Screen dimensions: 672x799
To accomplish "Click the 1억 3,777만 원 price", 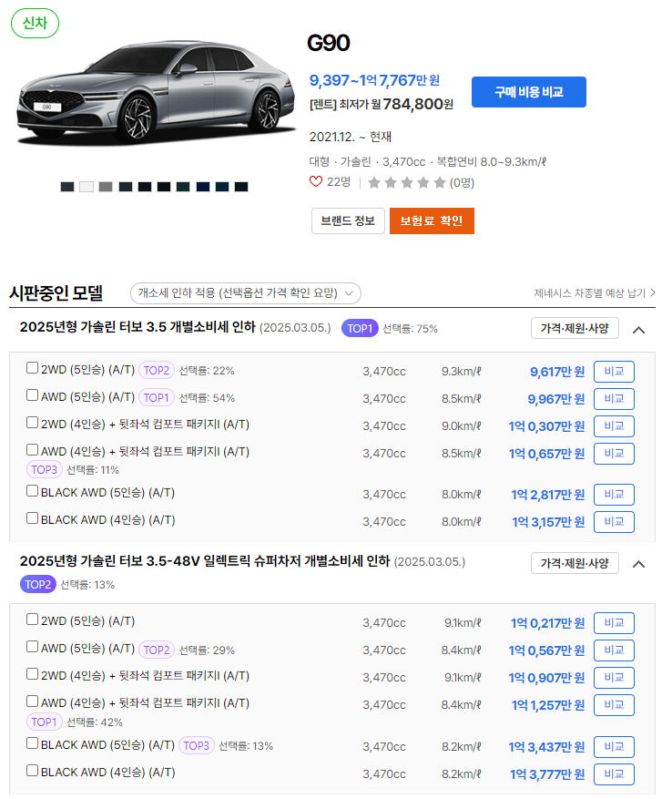I will point(547,774).
